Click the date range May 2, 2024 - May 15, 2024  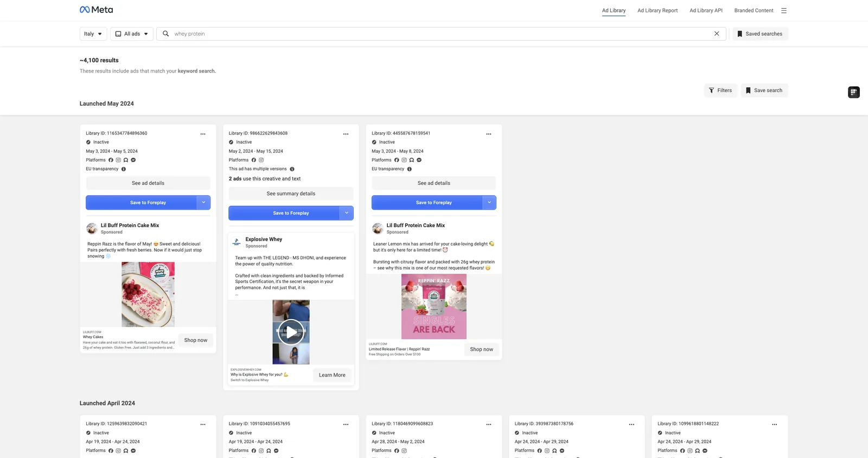tap(256, 151)
